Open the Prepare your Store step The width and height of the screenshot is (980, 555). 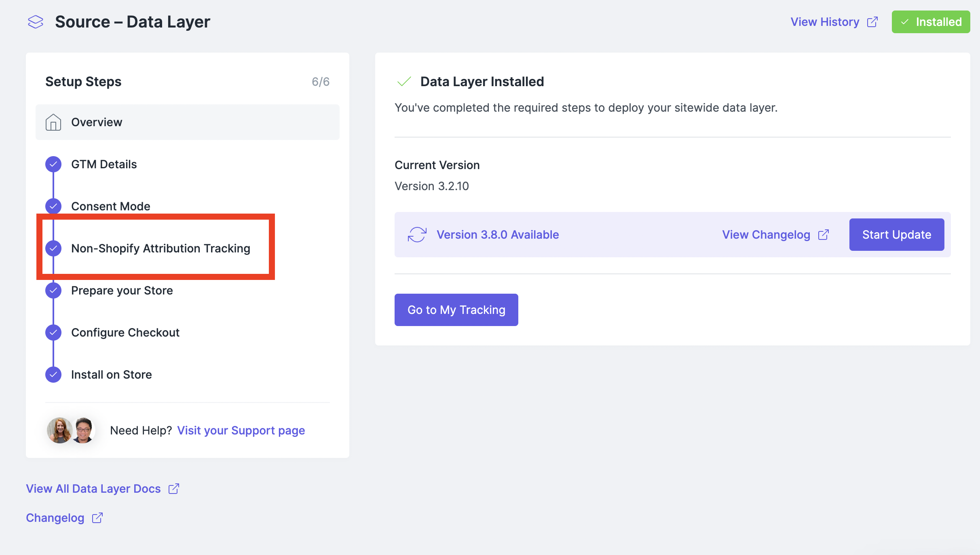122,290
